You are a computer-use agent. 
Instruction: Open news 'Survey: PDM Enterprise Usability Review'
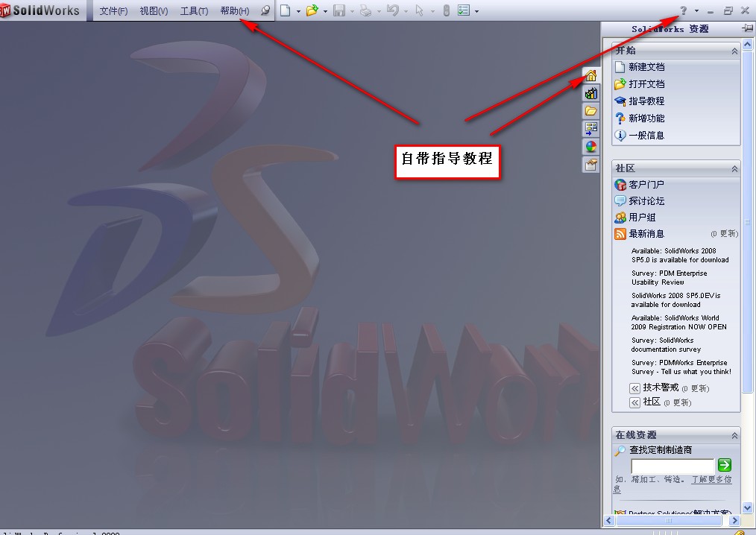[670, 278]
